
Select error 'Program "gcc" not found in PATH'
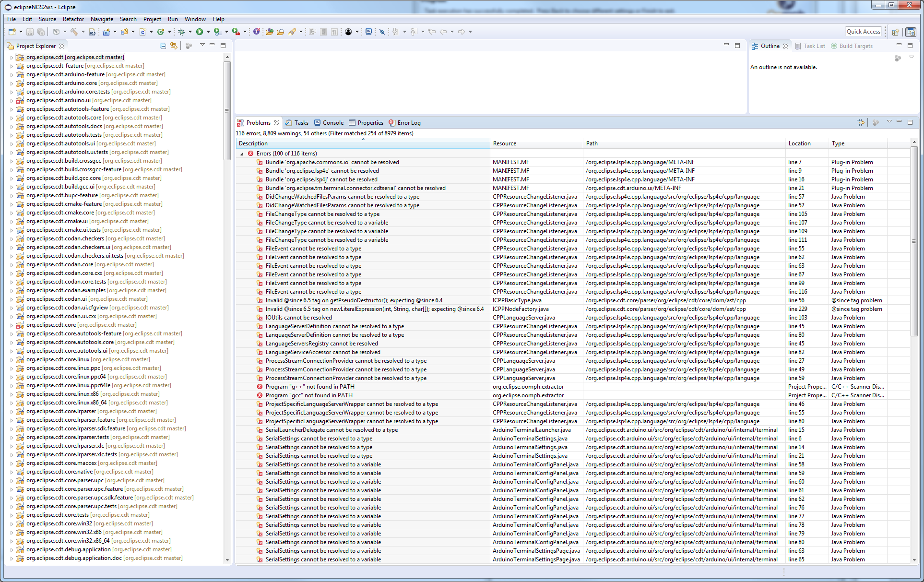(x=309, y=395)
